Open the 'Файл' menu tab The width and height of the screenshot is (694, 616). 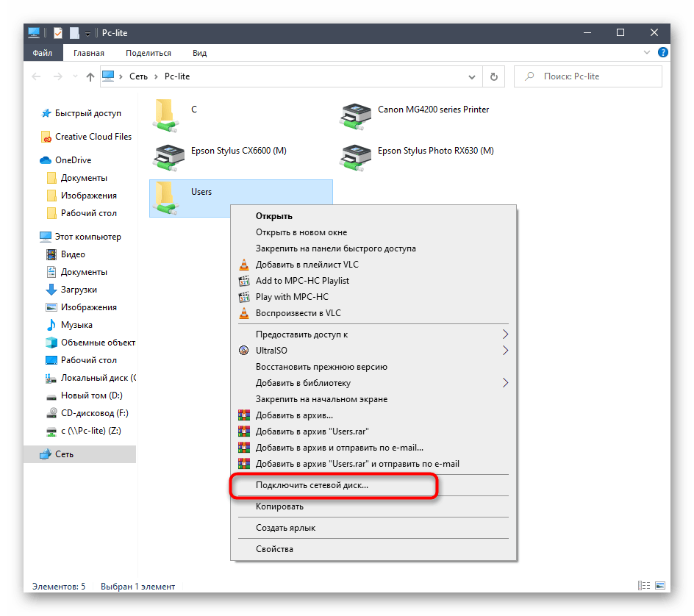43,53
